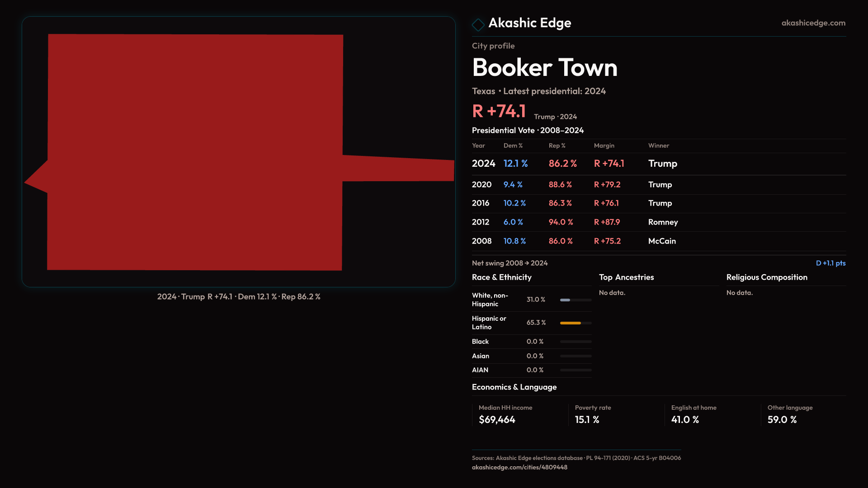
Task: Open akashicedge.com/cities/4809448 footer link
Action: pos(519,468)
